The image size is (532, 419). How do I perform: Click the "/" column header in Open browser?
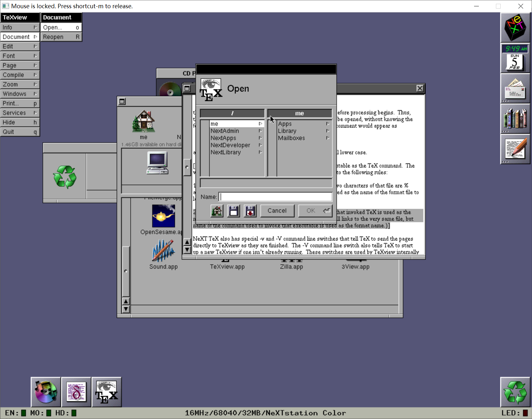[232, 113]
